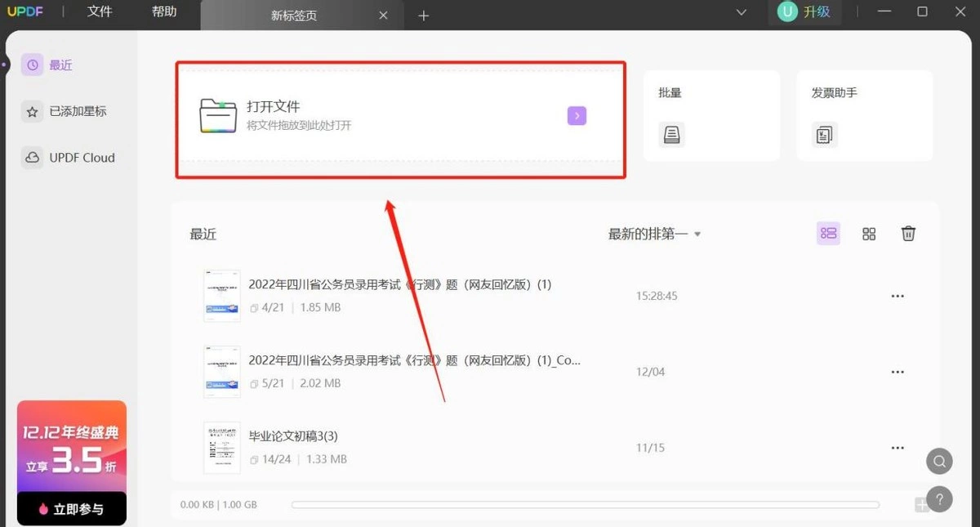Open thumbnail of 行测 (1)_Co... file
The image size is (980, 527).
pos(222,371)
